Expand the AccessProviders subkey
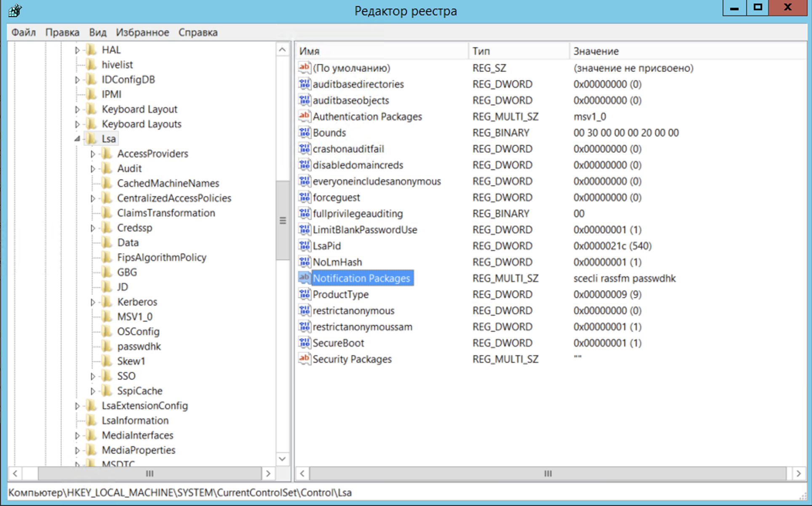The image size is (812, 506). click(93, 154)
